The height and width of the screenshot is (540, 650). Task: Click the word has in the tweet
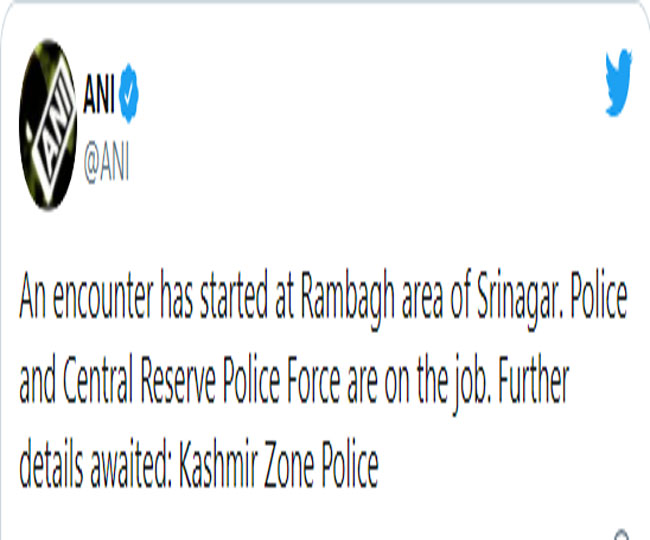pyautogui.click(x=177, y=297)
